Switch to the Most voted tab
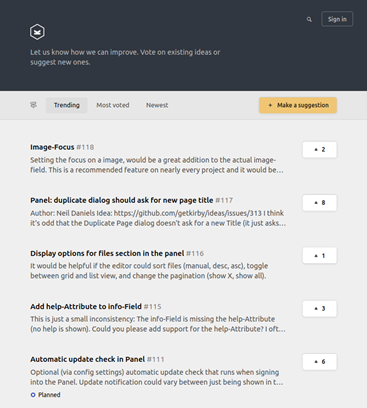The image size is (367, 408). [113, 105]
